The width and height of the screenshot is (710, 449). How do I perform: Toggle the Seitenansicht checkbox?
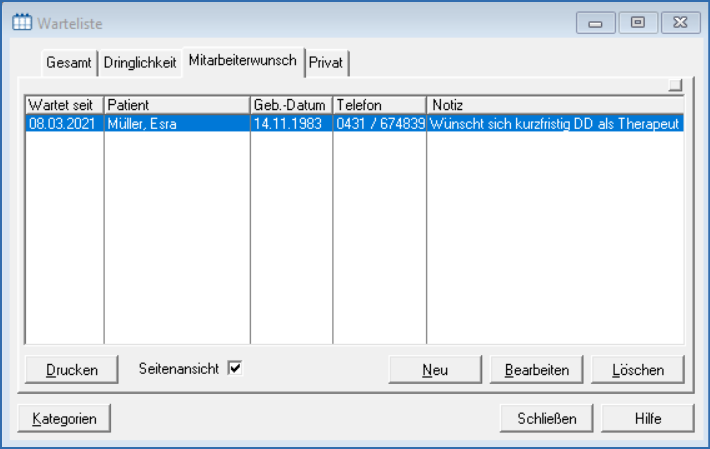pyautogui.click(x=235, y=368)
